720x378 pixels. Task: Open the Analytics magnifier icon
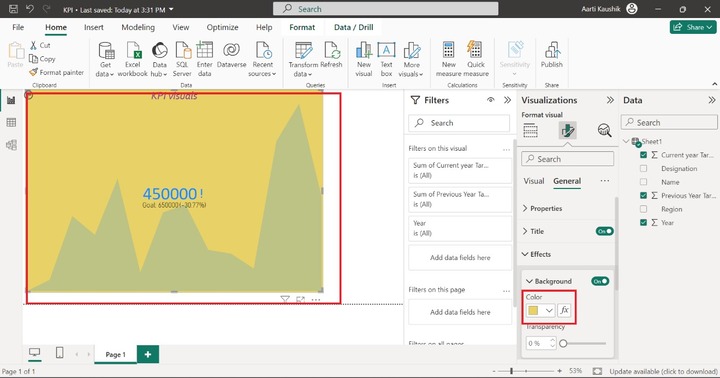pyautogui.click(x=604, y=130)
